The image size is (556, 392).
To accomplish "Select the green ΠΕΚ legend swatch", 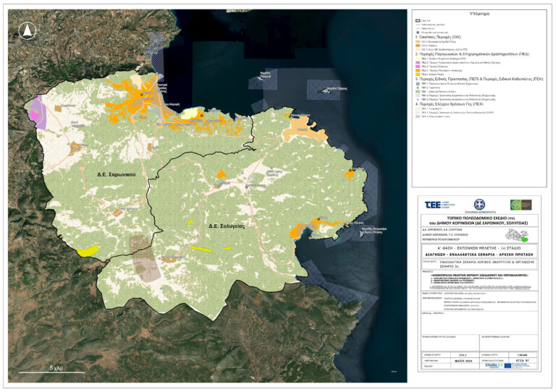I will point(418,91).
